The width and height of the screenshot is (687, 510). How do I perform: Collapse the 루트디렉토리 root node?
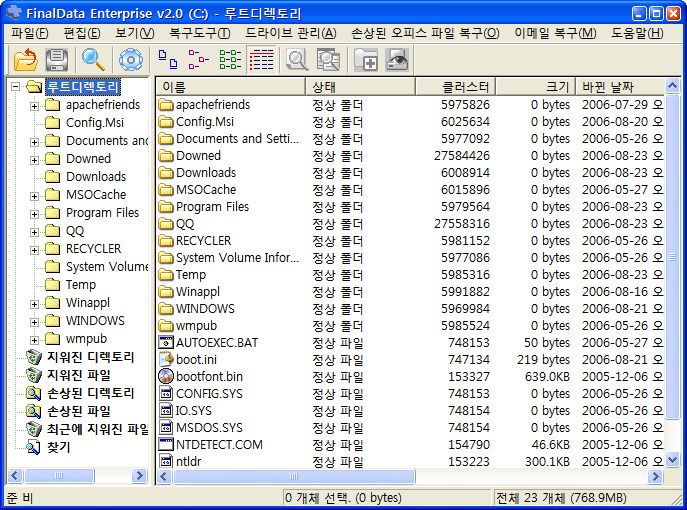[x=16, y=86]
